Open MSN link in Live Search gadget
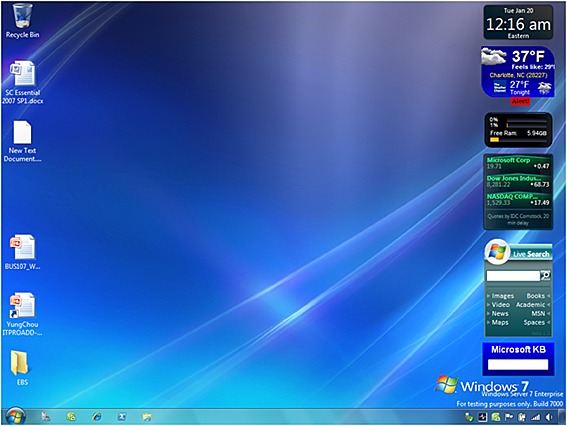 [x=538, y=314]
